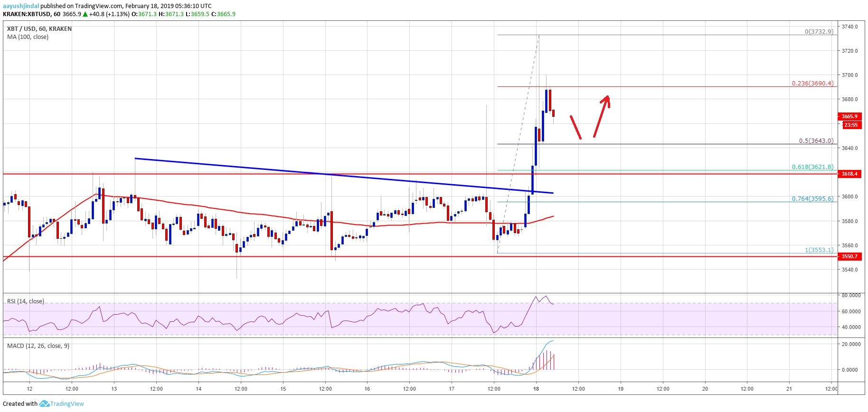Viewport: 868px width, 412px height.
Task: Click the date label 13 on time axis
Action: tap(114, 389)
